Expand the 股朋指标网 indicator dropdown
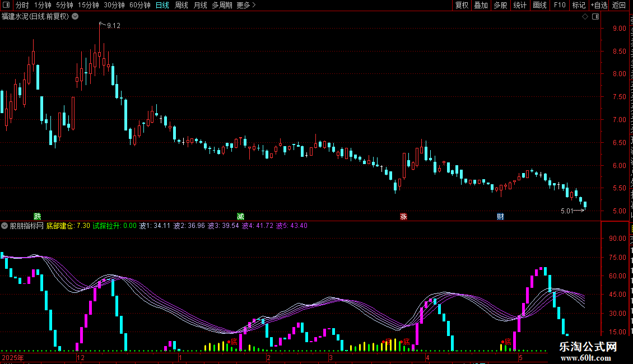This screenshot has width=633, height=364. 4,226
